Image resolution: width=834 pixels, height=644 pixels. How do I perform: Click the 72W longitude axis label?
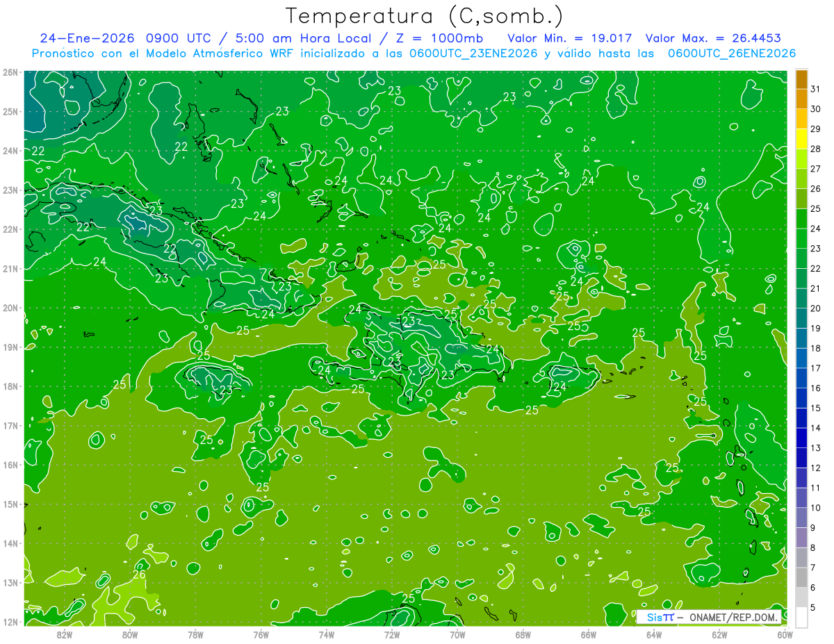coord(392,634)
